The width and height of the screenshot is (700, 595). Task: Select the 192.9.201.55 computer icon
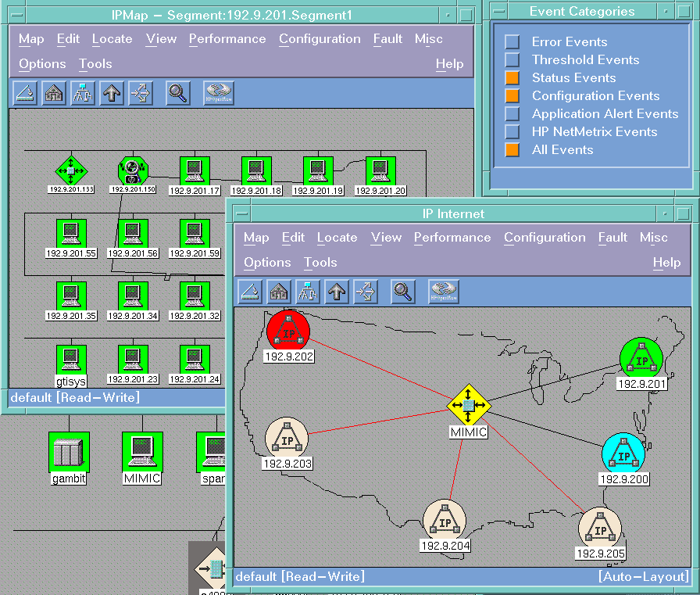click(x=71, y=233)
